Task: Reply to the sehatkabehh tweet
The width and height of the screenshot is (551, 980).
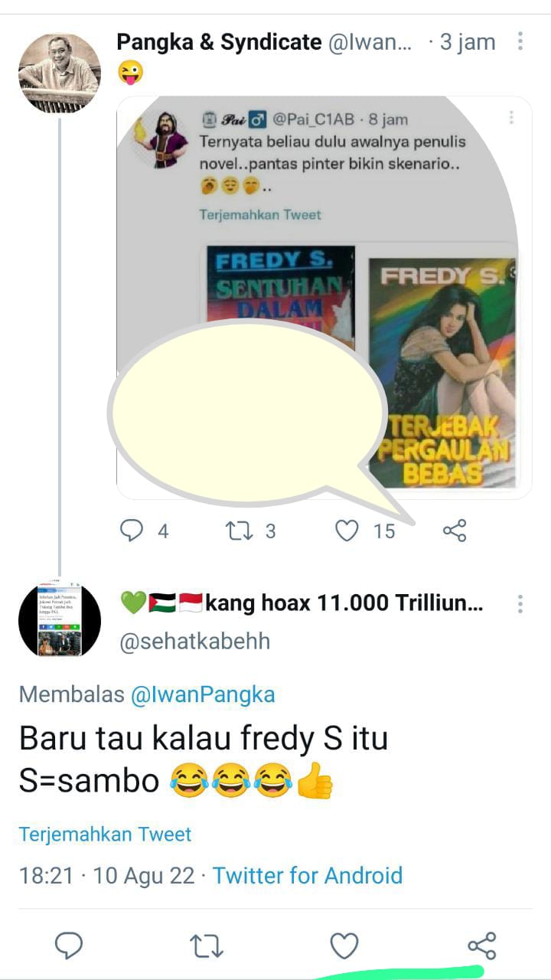Action: (x=69, y=946)
